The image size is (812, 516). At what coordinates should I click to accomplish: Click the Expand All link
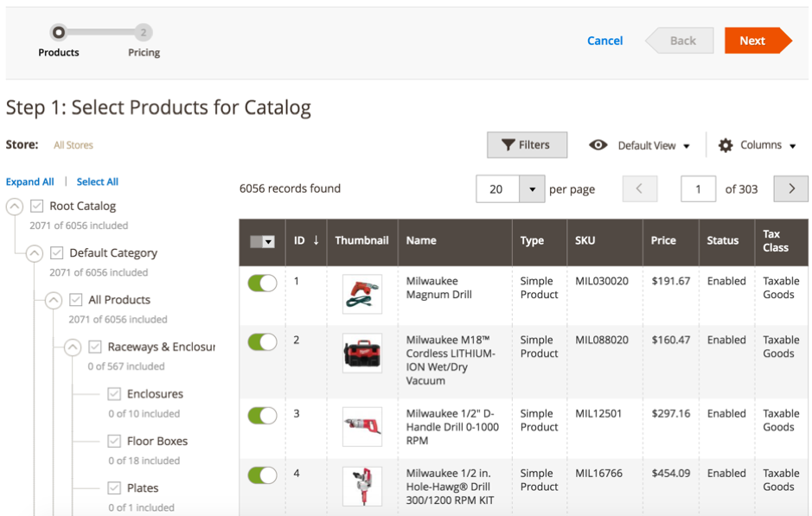click(29, 182)
